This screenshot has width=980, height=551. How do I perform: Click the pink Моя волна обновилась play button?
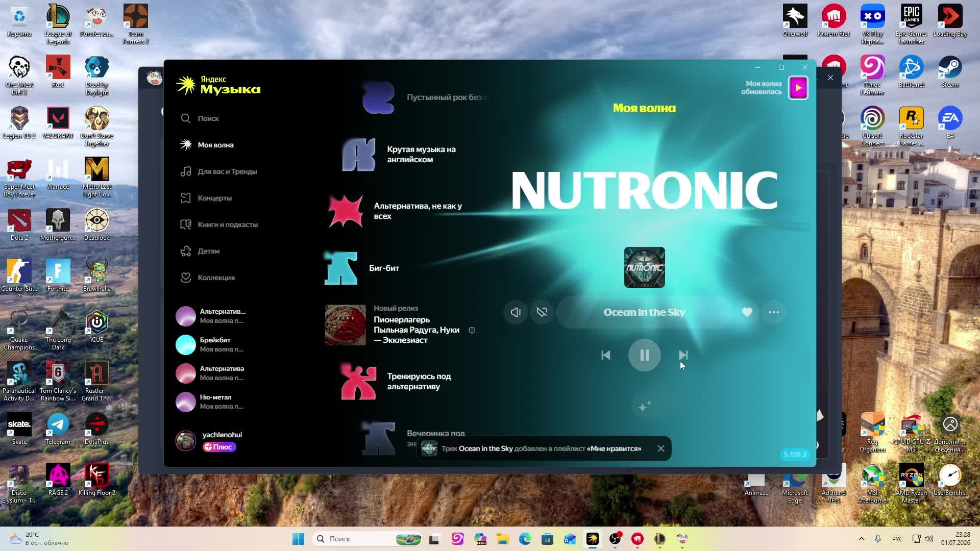(x=798, y=88)
